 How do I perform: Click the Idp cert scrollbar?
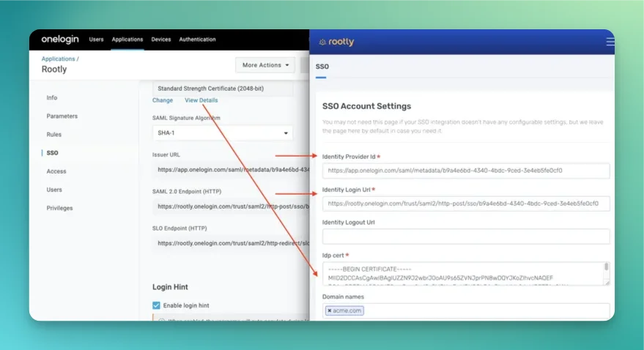(606, 267)
